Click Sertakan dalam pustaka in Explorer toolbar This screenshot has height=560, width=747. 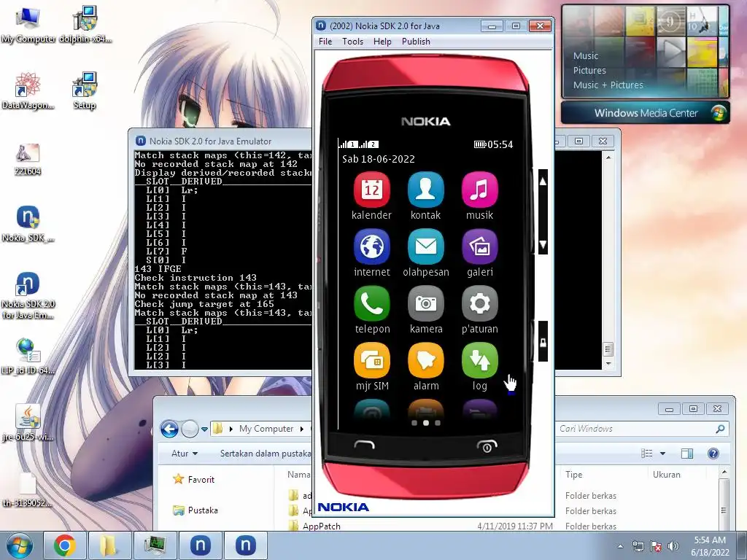coord(265,454)
